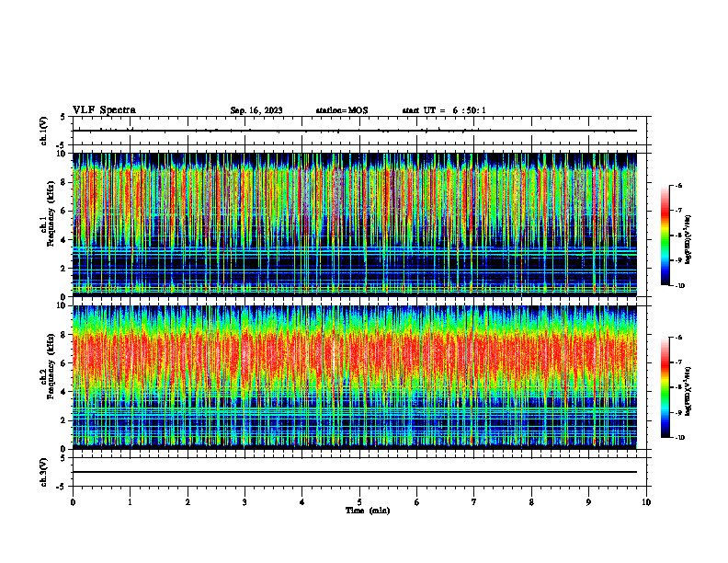The width and height of the screenshot is (728, 563).
Task: Click inside the ch.2 spectrogram panel
Action: pyautogui.click(x=355, y=377)
